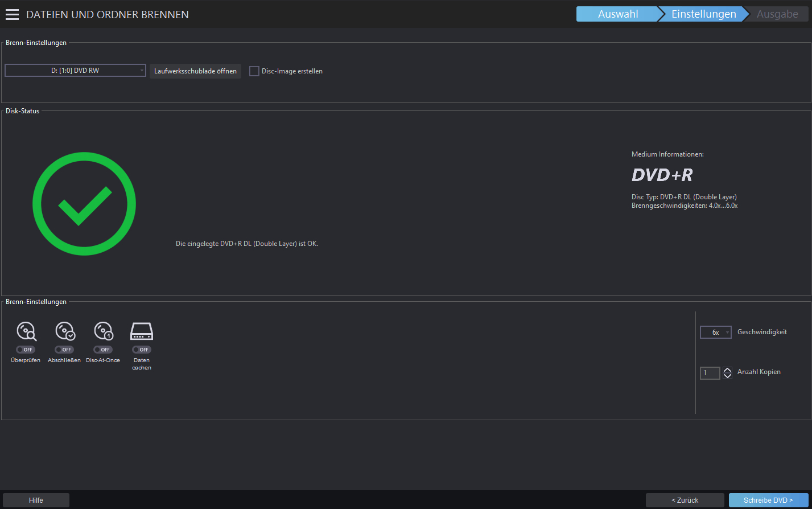Decrease Anzahl Kopien with down arrow
812x509 pixels.
(727, 376)
